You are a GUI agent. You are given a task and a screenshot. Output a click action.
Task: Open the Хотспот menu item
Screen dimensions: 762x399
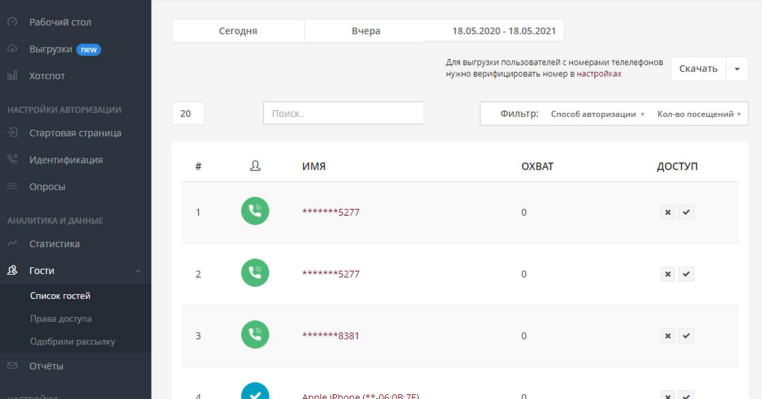click(47, 76)
